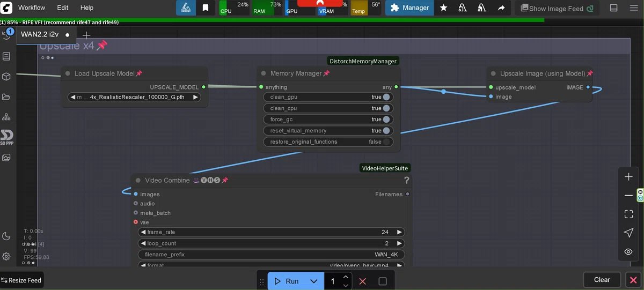This screenshot has height=290, width=644.
Task: Click pin icon on Video Combine node
Action: click(x=225, y=181)
